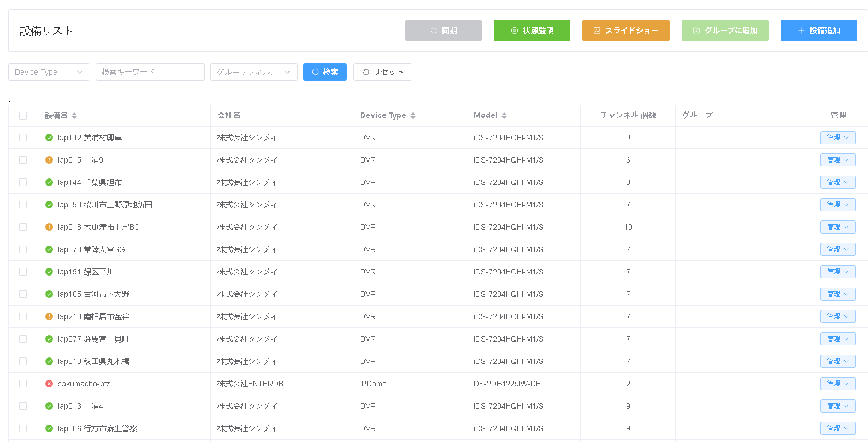
Task: Click the green status icon for lap142 美浦村興津
Action: 49,138
